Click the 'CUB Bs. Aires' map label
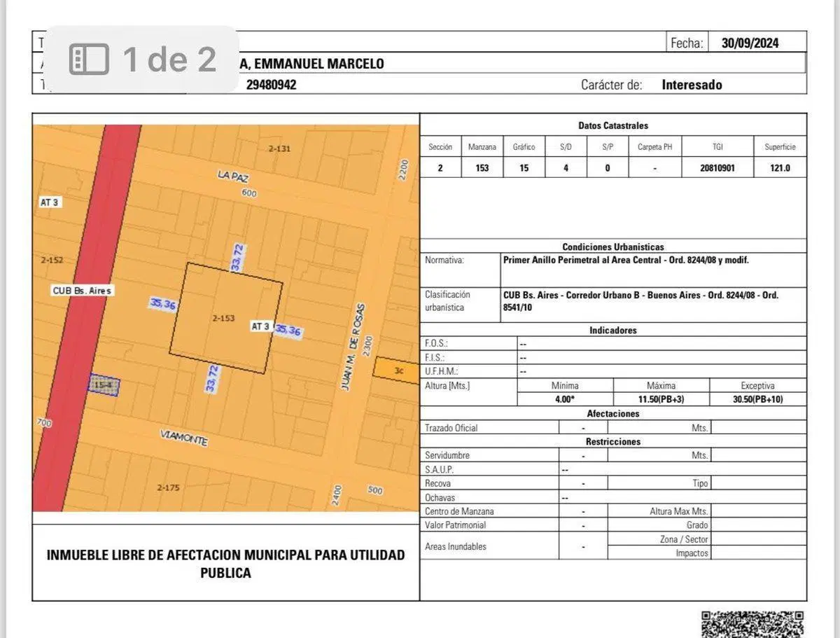This screenshot has height=638, width=840. (82, 291)
